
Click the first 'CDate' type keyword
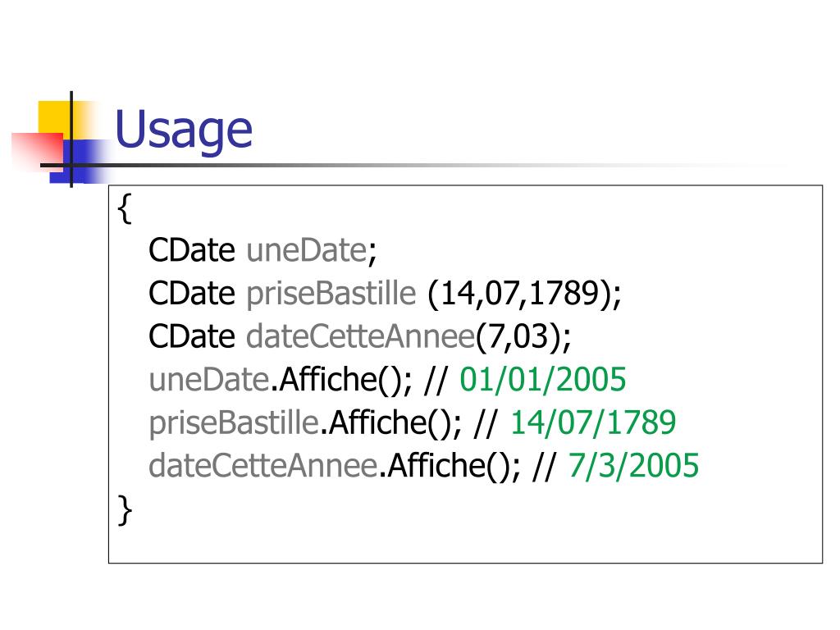pos(192,250)
